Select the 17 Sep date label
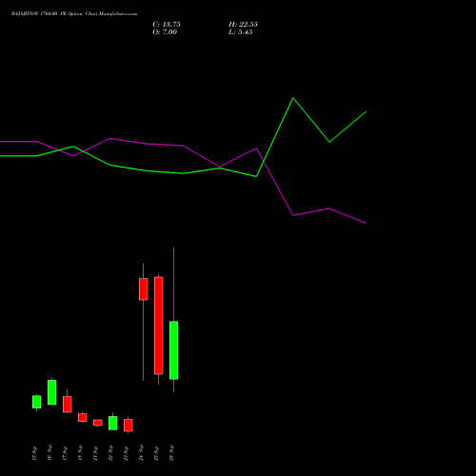The image size is (476, 476). pyautogui.click(x=65, y=453)
